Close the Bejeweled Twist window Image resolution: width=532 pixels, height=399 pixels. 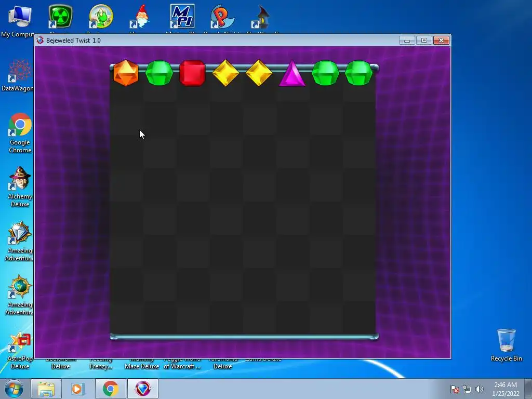tap(441, 41)
